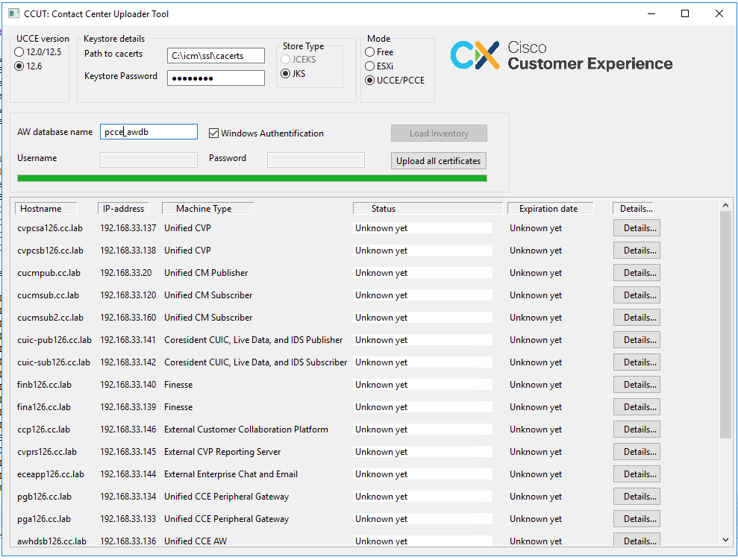
Task: Click the Expiration date column header
Action: tap(551, 209)
